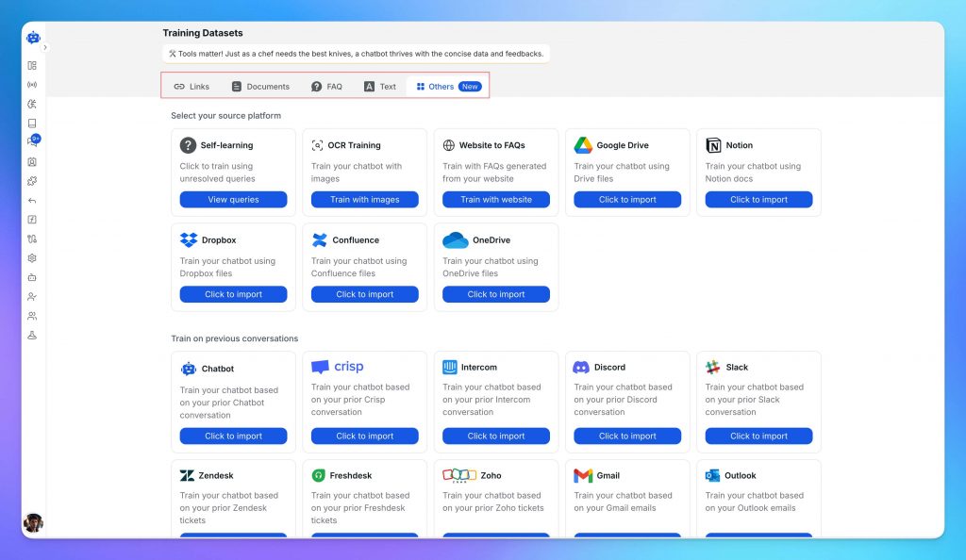Open the integrations puzzle icon in the sidebar
The width and height of the screenshot is (966, 560).
tap(32, 181)
